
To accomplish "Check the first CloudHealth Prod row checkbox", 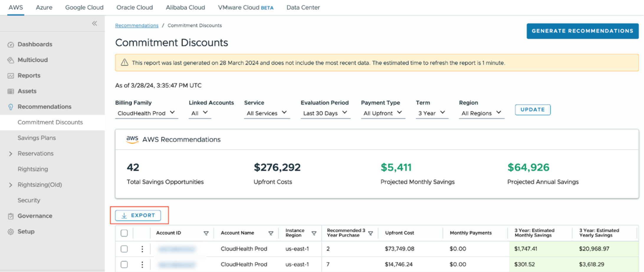I will (124, 249).
